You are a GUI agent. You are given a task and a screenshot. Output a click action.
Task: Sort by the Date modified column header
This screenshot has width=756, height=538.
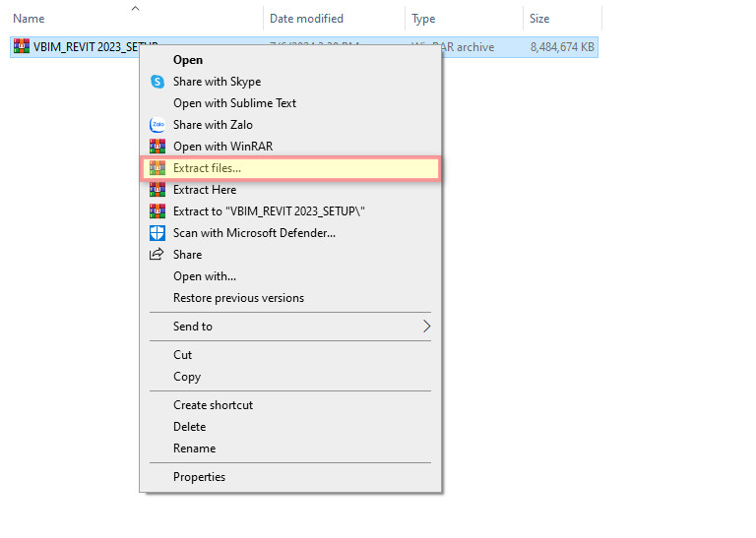pos(306,19)
